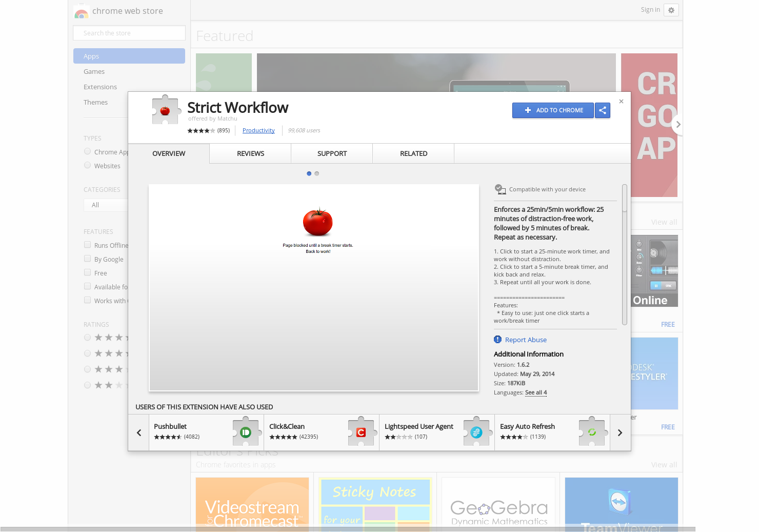Image resolution: width=759 pixels, height=532 pixels.
Task: Click the Report Abuse exclamation icon
Action: [497, 339]
